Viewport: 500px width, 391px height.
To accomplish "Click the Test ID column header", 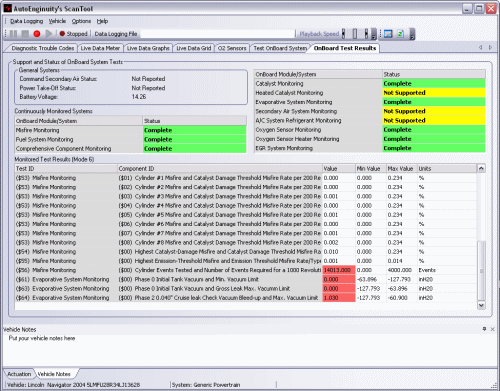I will click(66, 169).
